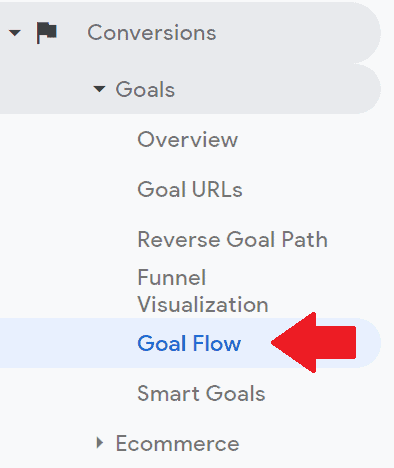Click the pointed tip of the red arrow
The image size is (394, 468).
tap(275, 343)
